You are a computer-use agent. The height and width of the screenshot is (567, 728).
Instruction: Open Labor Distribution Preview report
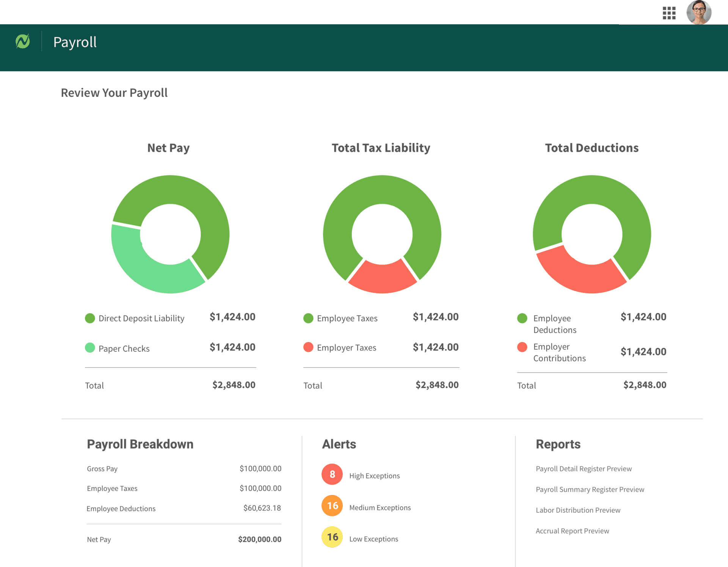[578, 510]
